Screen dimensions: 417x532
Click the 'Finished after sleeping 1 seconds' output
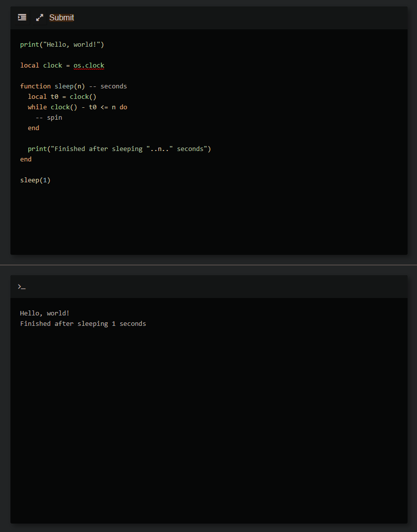pyautogui.click(x=83, y=324)
